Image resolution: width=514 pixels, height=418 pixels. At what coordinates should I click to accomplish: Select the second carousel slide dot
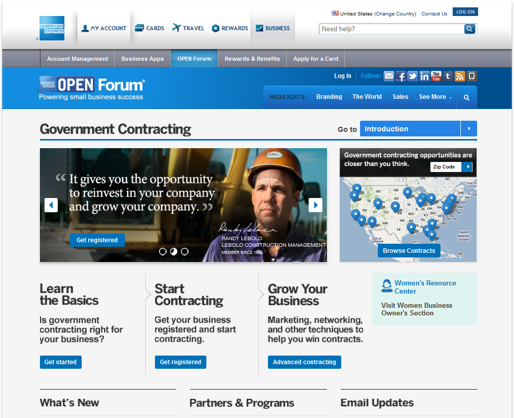click(x=174, y=252)
